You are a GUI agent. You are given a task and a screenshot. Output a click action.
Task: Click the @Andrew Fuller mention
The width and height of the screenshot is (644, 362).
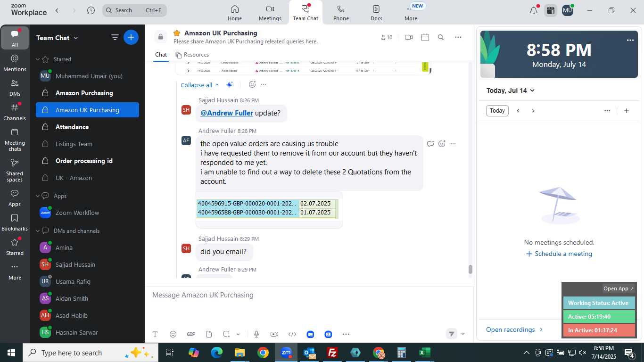pyautogui.click(x=227, y=113)
